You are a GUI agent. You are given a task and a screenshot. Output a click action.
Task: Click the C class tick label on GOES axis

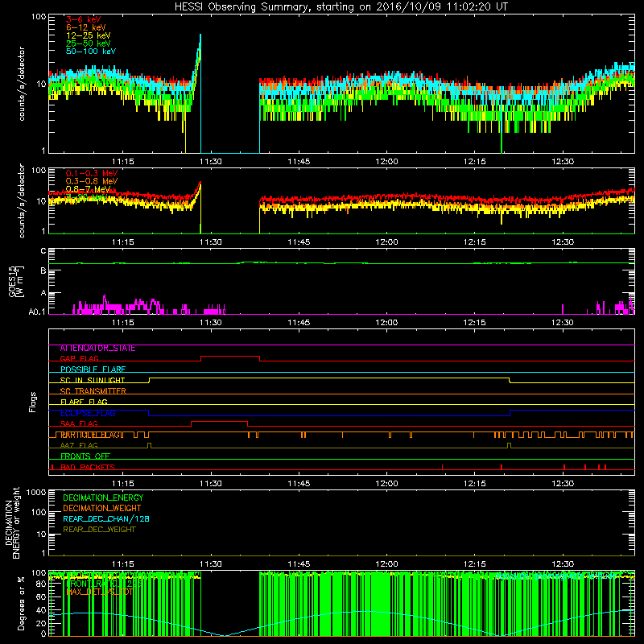pos(43,251)
